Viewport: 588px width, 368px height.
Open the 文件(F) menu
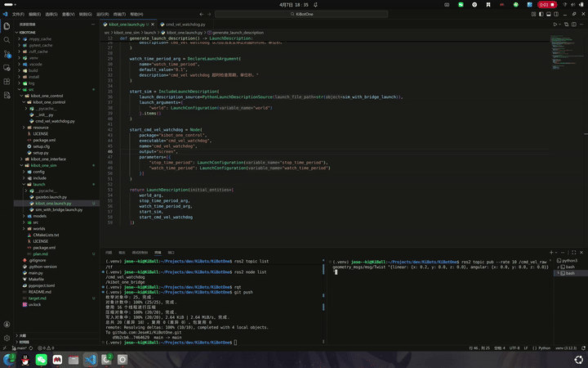[17, 14]
